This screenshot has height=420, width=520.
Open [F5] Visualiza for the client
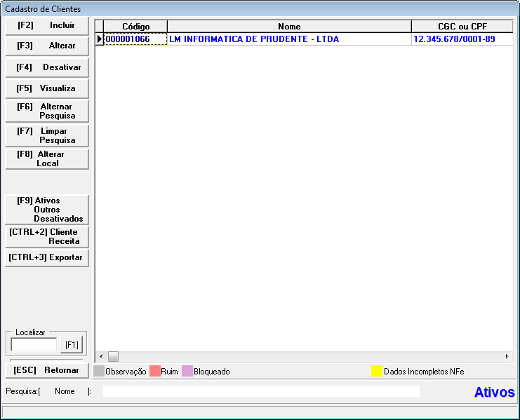pyautogui.click(x=46, y=89)
